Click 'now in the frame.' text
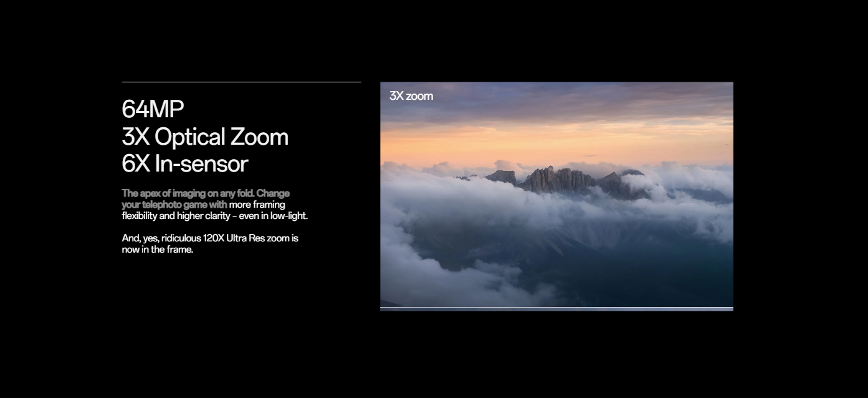 click(x=157, y=250)
